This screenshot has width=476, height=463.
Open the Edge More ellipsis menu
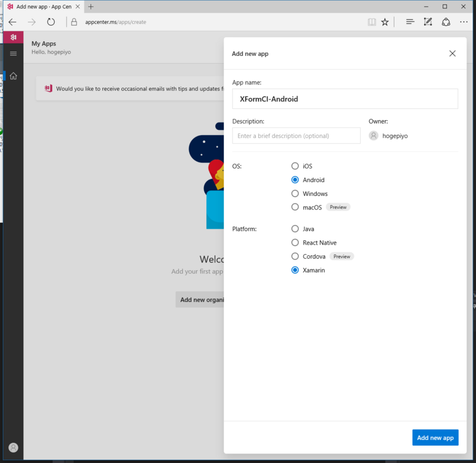click(x=464, y=22)
